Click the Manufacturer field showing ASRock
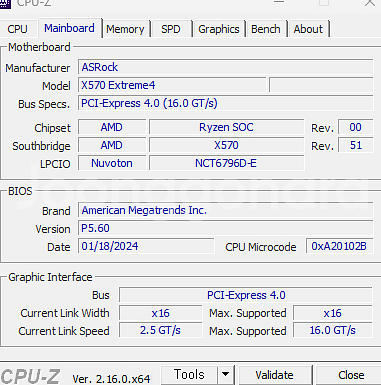This screenshot has width=381, height=385. point(226,67)
